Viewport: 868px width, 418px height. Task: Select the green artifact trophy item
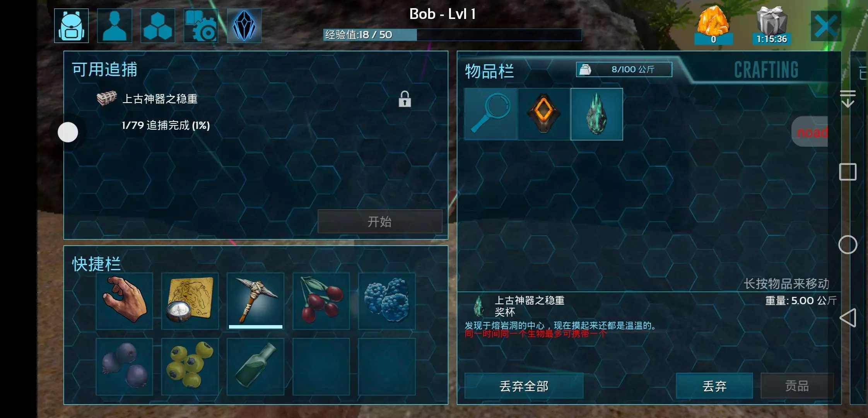[597, 114]
